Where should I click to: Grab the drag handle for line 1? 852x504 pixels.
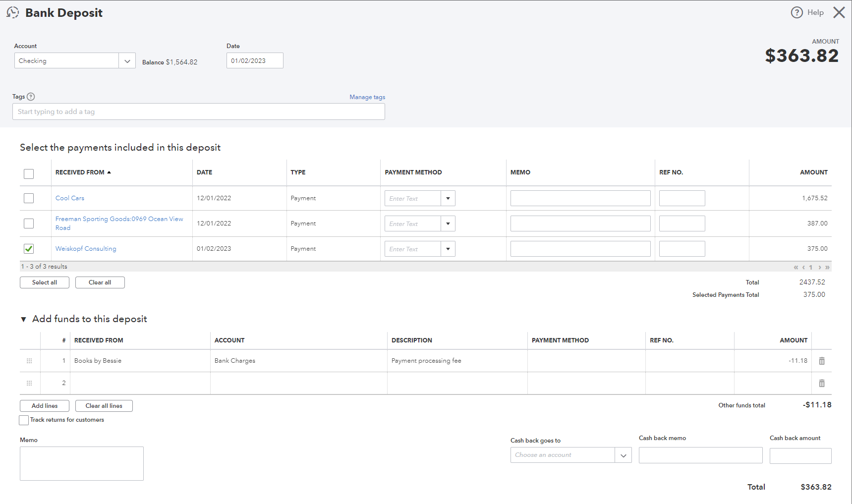coord(29,361)
